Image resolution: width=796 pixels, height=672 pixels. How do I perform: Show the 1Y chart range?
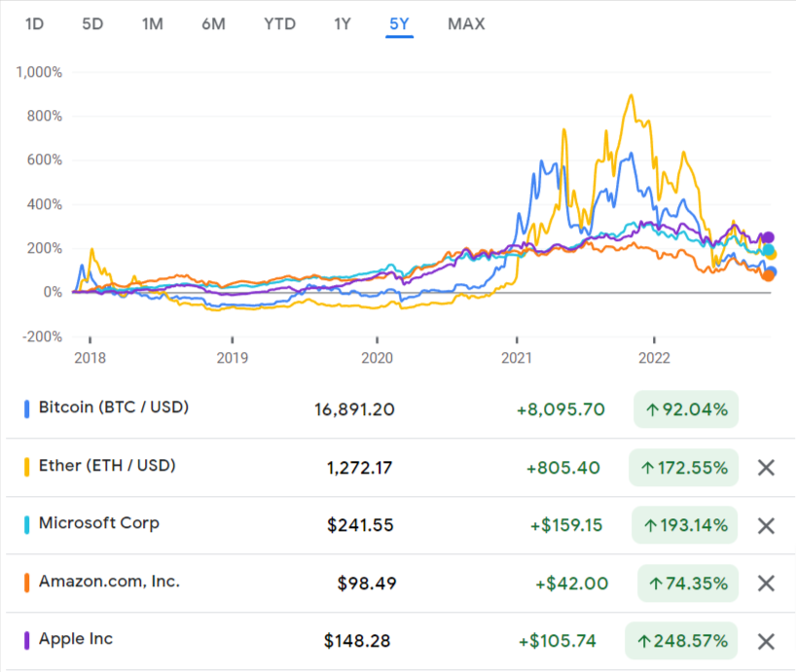coord(342,23)
